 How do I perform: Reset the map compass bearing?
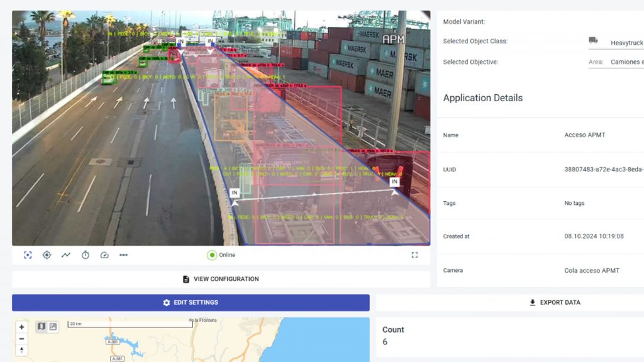pyautogui.click(x=21, y=350)
